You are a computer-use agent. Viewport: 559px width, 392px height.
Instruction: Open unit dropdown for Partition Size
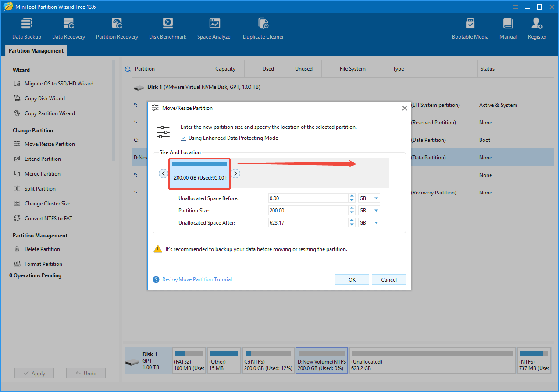point(369,211)
